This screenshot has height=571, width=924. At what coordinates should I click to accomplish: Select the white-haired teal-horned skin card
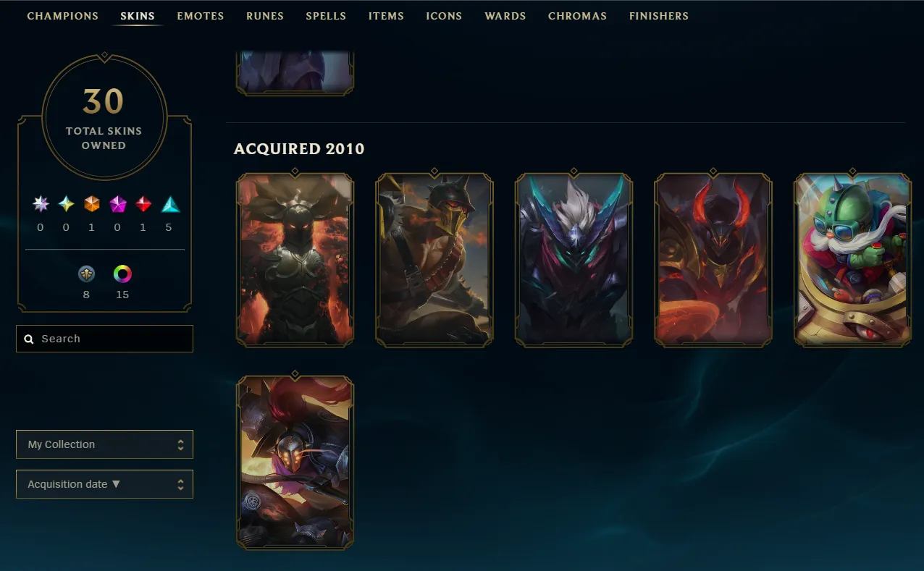point(574,258)
